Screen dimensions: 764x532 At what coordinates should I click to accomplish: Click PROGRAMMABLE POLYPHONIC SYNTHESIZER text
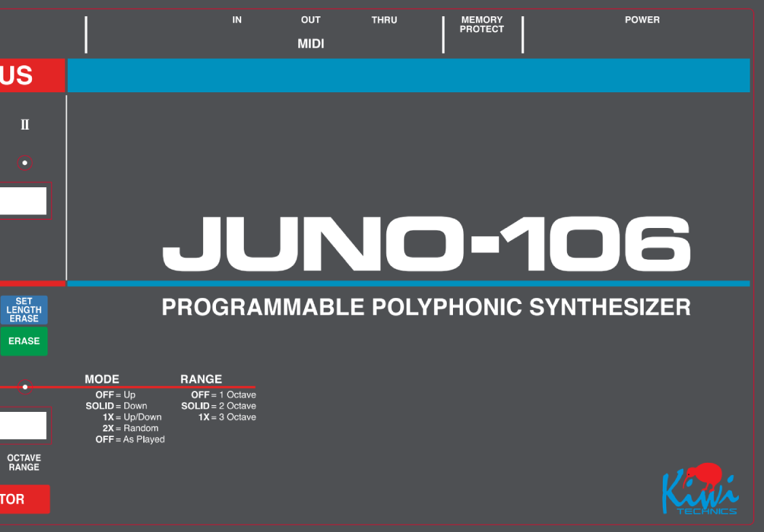(x=426, y=307)
